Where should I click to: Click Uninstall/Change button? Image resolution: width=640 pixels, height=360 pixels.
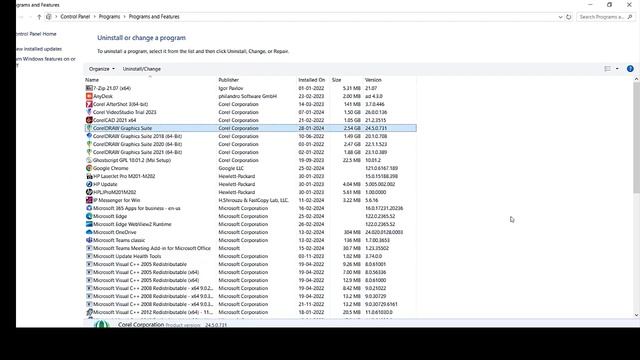[x=142, y=69]
